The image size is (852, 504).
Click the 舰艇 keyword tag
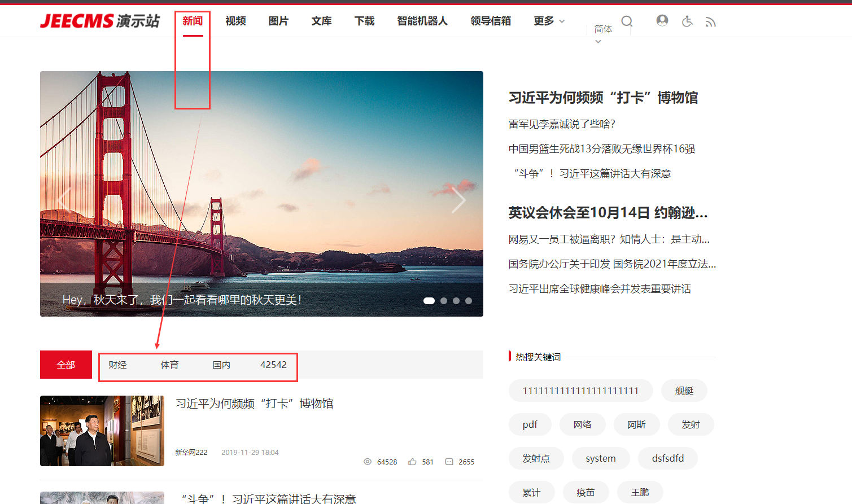684,391
